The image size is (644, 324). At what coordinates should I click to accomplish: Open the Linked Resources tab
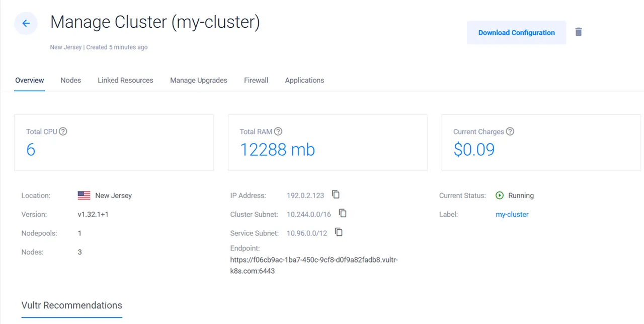click(x=125, y=80)
